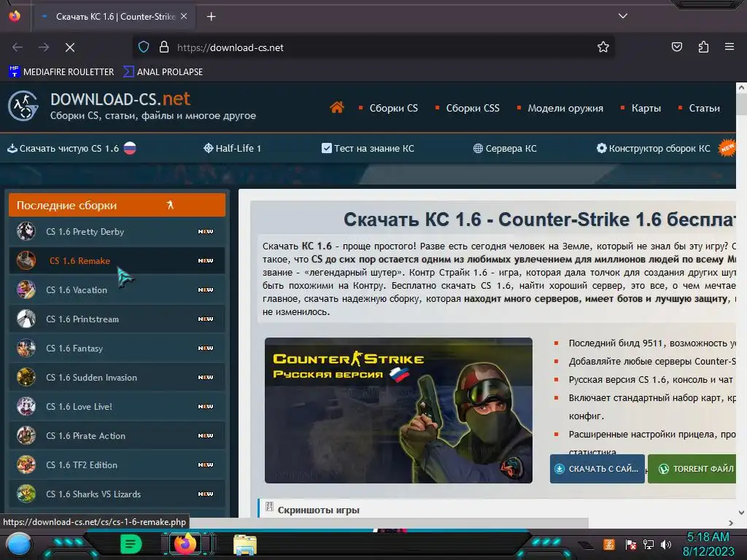747x560 pixels.
Task: Show site security padlock info
Action: pyautogui.click(x=164, y=47)
